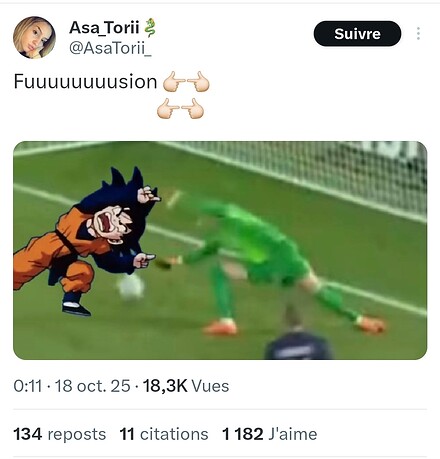The width and height of the screenshot is (440, 459).
Task: Open Asa_Torii's profile avatar photo
Action: (x=34, y=37)
